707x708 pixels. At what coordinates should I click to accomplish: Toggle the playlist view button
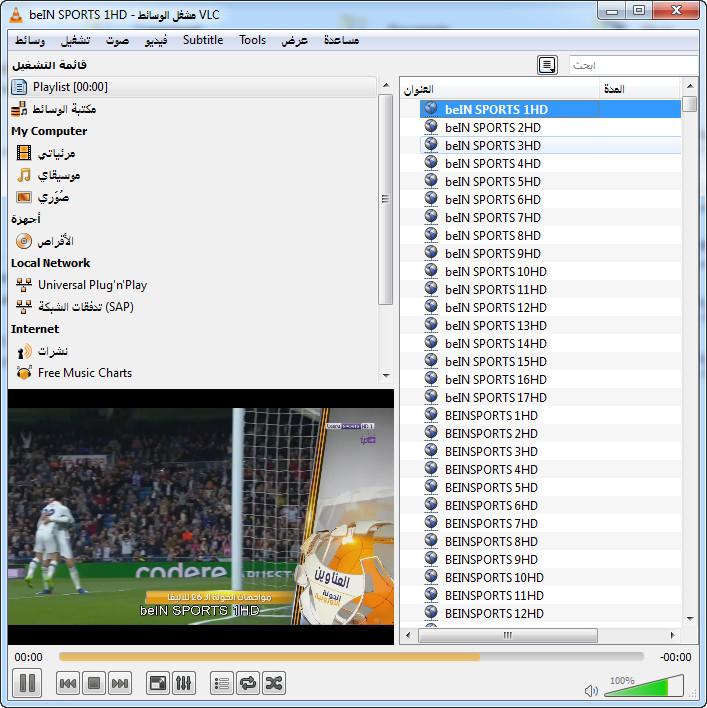(222, 683)
